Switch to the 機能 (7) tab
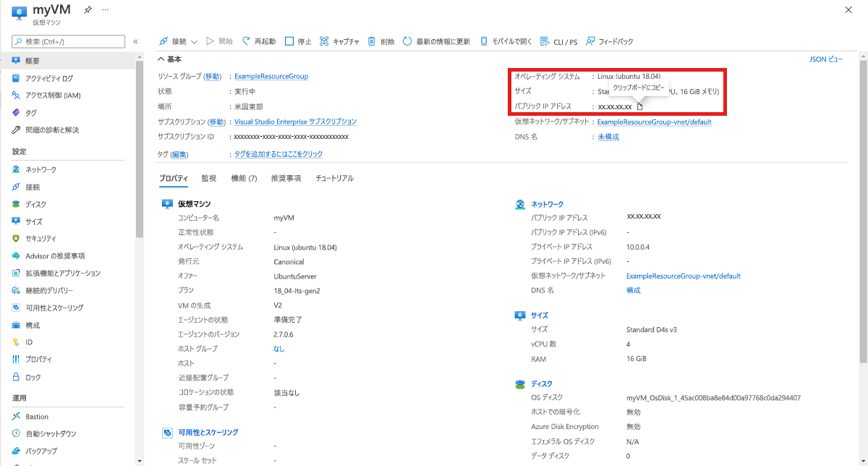 click(x=244, y=178)
